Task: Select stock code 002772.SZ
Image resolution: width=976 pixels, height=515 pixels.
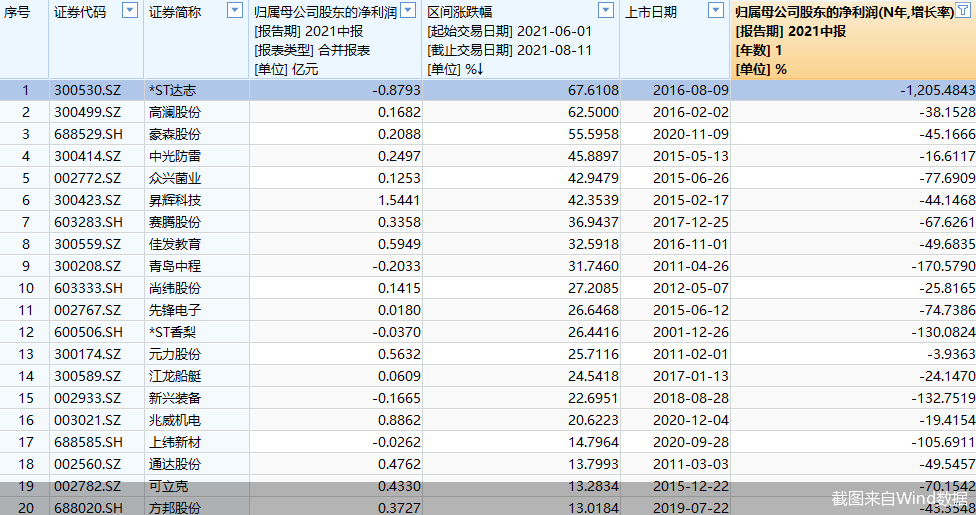Action: (87, 178)
